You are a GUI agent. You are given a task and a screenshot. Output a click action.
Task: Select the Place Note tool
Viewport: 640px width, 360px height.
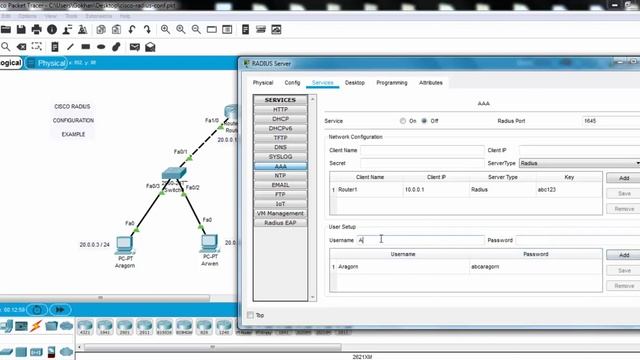click(55, 47)
